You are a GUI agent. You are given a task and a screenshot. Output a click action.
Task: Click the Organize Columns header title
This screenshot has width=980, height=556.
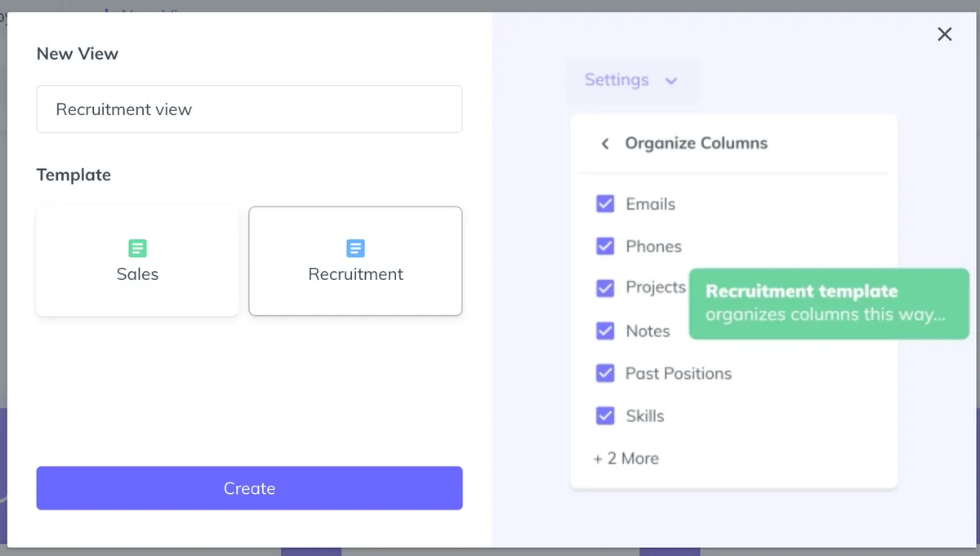(x=696, y=144)
